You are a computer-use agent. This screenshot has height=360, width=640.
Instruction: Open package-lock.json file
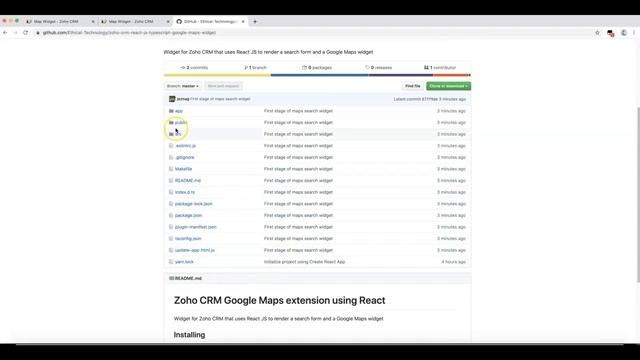click(193, 204)
